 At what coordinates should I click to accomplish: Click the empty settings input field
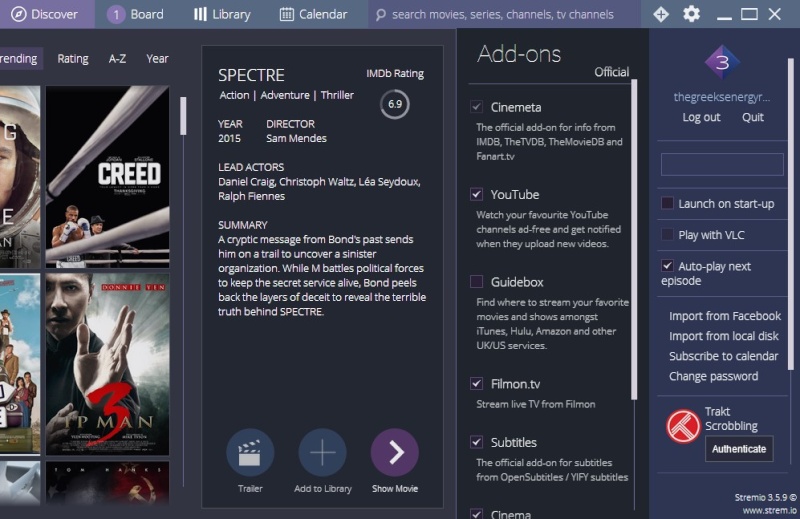click(722, 164)
